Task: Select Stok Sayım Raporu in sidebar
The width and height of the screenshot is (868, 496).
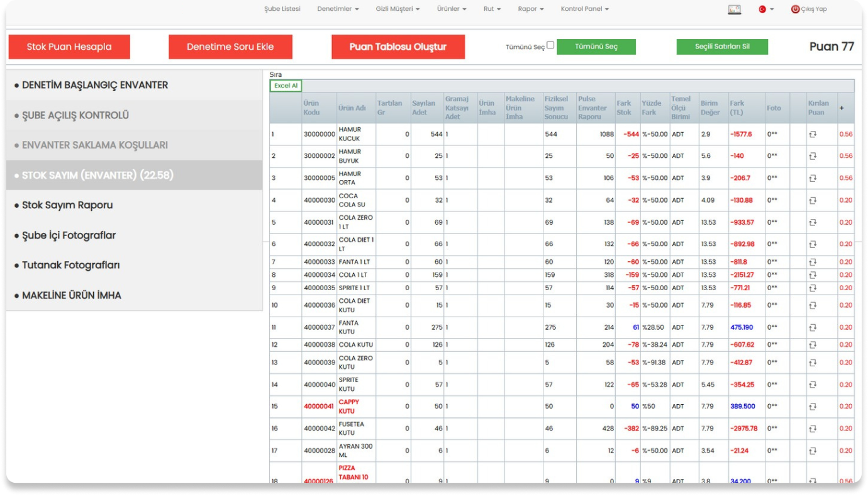Action: (x=67, y=205)
